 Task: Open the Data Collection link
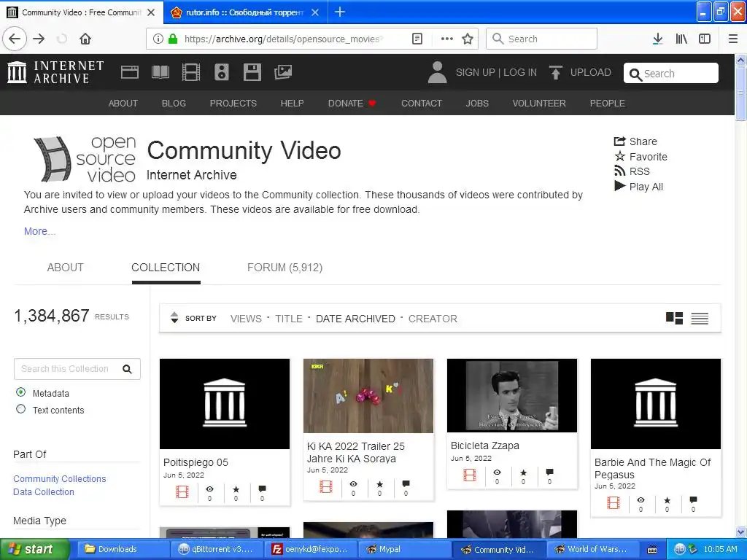coord(43,492)
